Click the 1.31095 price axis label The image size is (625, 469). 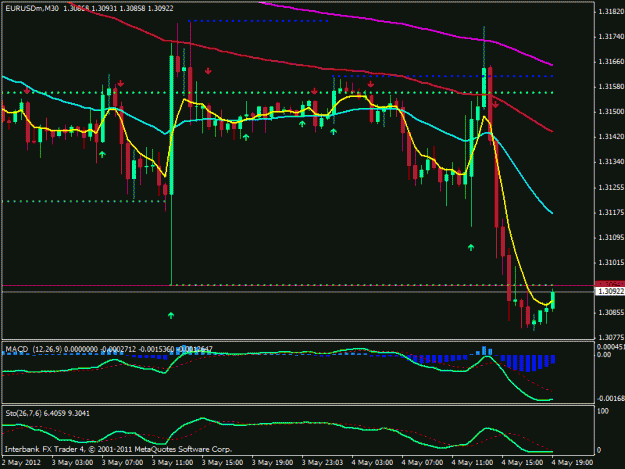[x=611, y=237]
